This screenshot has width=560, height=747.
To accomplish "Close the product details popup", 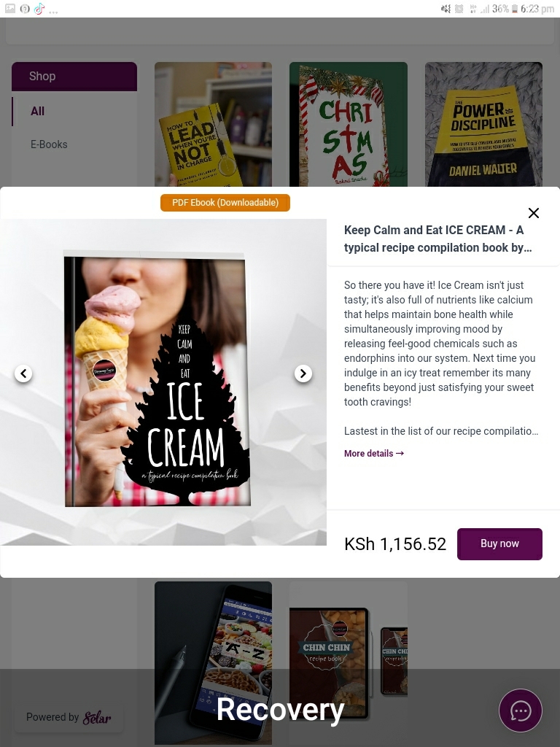I will pos(534,213).
